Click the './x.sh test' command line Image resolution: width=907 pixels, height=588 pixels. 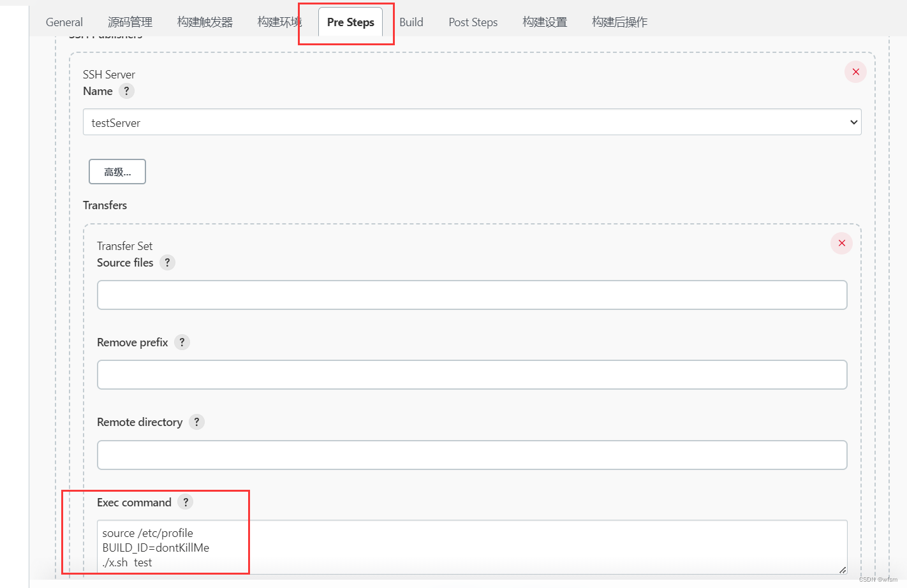pyautogui.click(x=127, y=562)
